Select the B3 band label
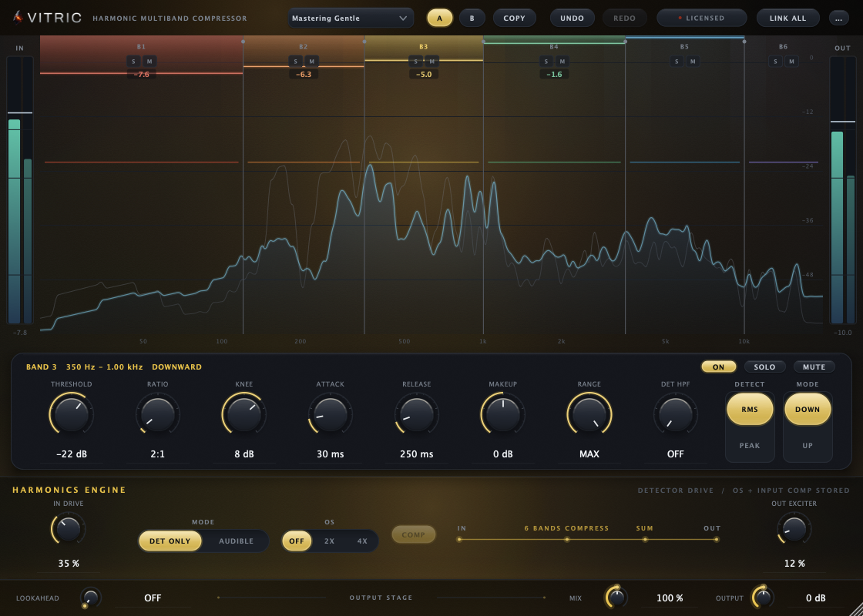Screen dimensions: 863x616 [x=423, y=47]
